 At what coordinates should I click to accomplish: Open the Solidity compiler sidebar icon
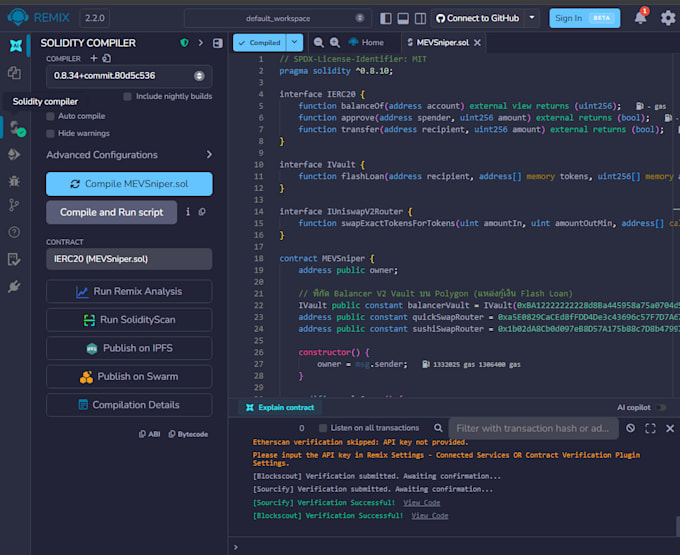[17, 129]
